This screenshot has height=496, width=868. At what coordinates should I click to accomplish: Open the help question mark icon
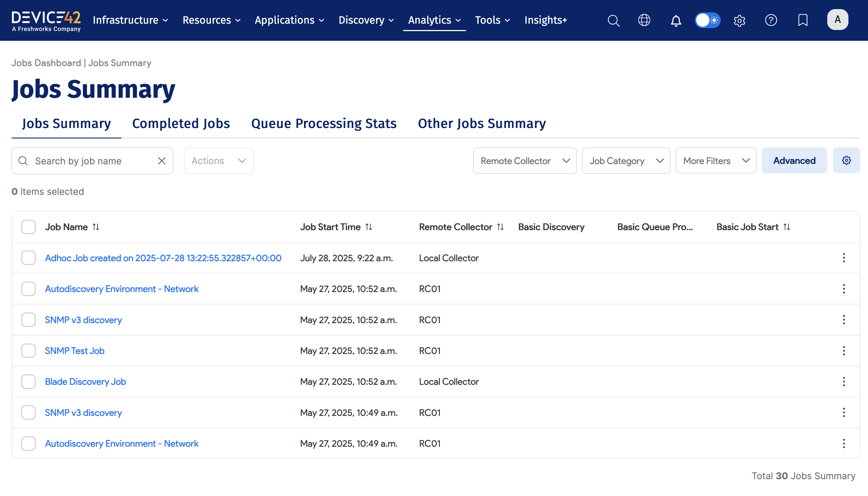point(771,20)
